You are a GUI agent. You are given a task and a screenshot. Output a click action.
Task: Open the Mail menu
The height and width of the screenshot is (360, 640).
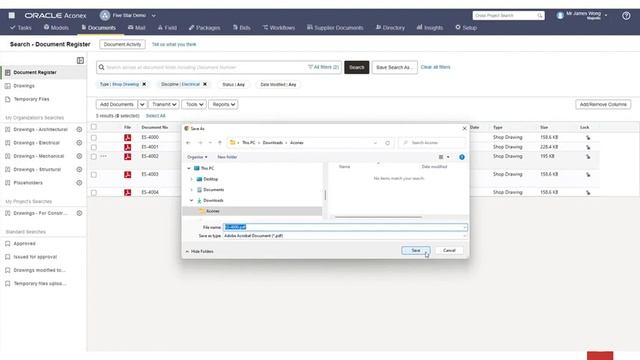tap(136, 28)
